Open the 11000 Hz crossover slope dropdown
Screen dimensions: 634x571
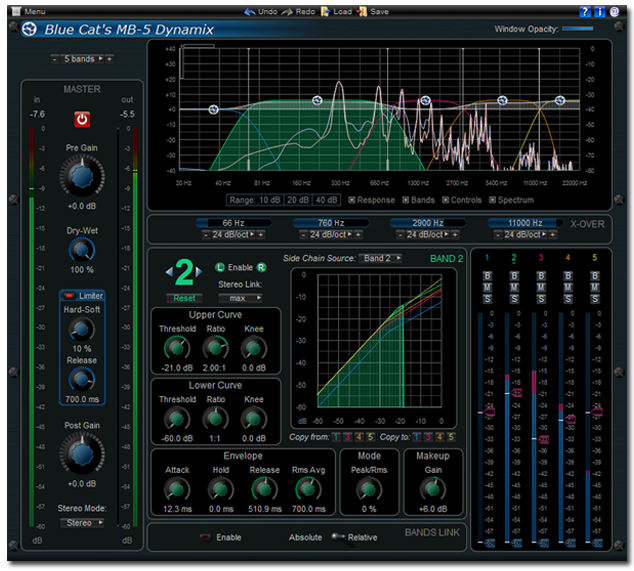525,235
